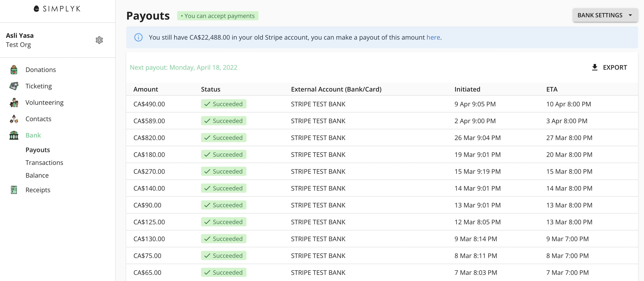Open Balance under Bank
Screen dimensions: 644x281
pyautogui.click(x=37, y=175)
